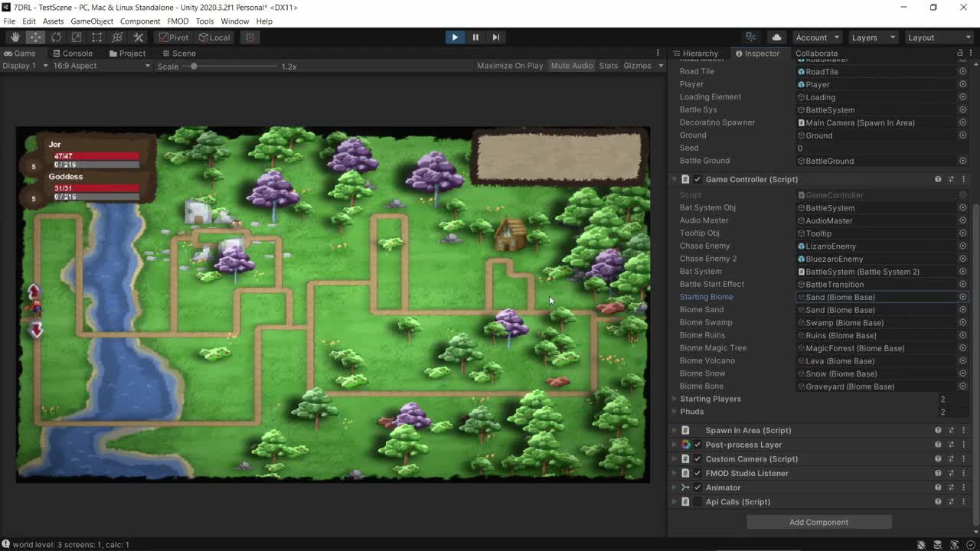Image resolution: width=980 pixels, height=551 pixels.
Task: Expand the Phuds list
Action: 675,412
